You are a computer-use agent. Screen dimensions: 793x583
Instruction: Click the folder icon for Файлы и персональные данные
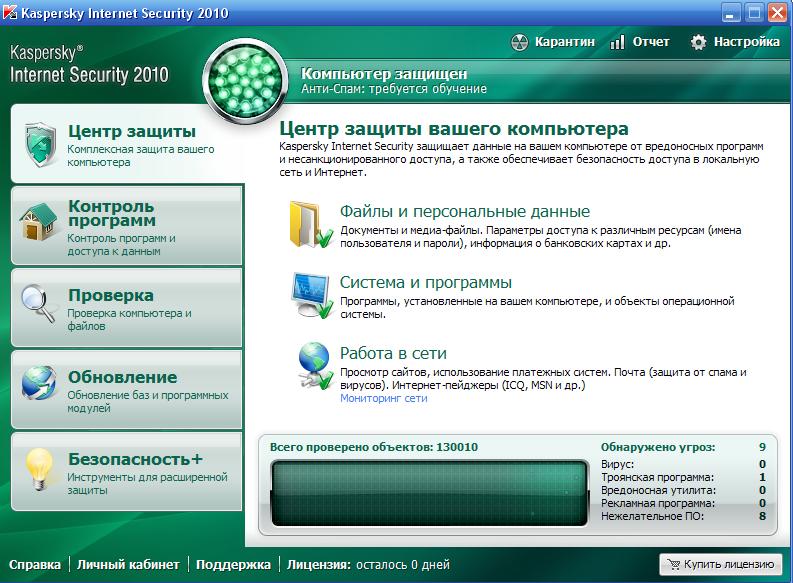coord(311,224)
